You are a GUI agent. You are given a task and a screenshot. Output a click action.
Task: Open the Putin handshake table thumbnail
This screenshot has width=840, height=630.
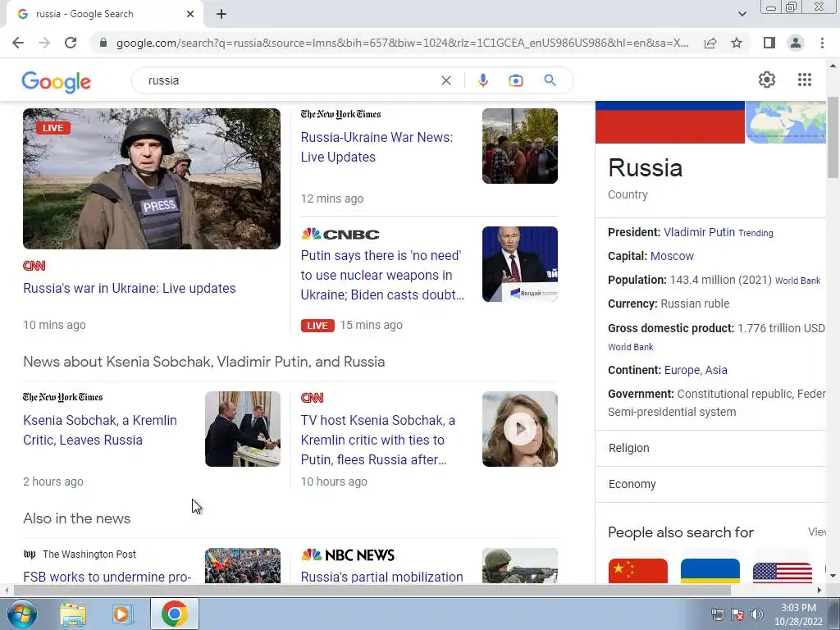tap(242, 428)
